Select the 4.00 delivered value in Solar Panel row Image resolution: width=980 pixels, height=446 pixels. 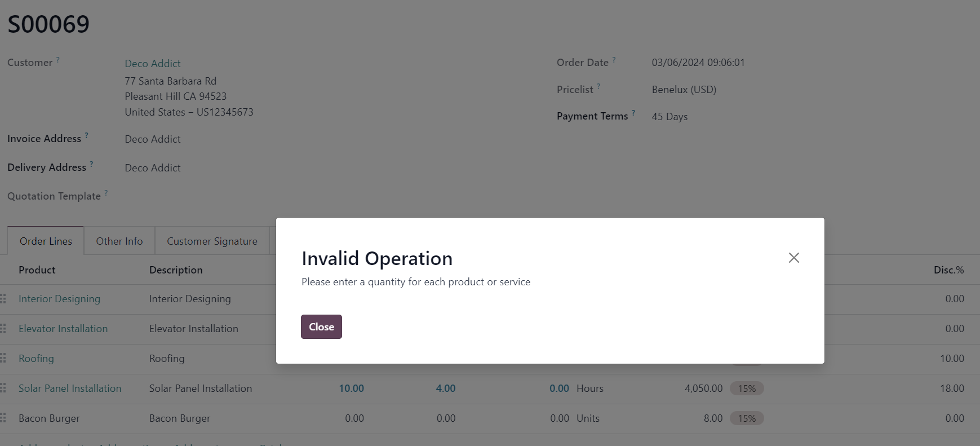click(x=445, y=388)
